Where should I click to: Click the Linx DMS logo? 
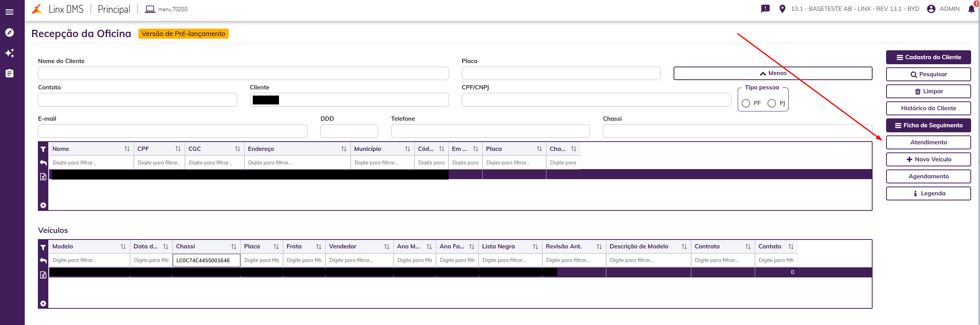coord(37,9)
